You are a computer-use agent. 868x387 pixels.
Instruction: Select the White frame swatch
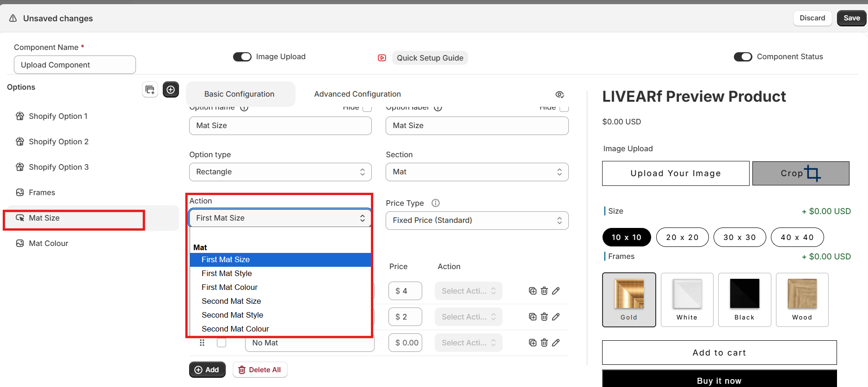[687, 300]
